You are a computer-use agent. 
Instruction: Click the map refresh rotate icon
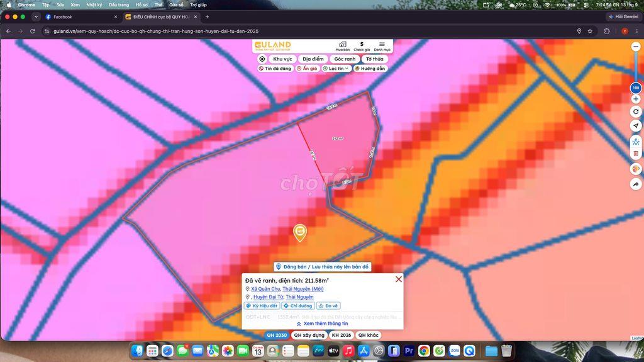click(636, 111)
